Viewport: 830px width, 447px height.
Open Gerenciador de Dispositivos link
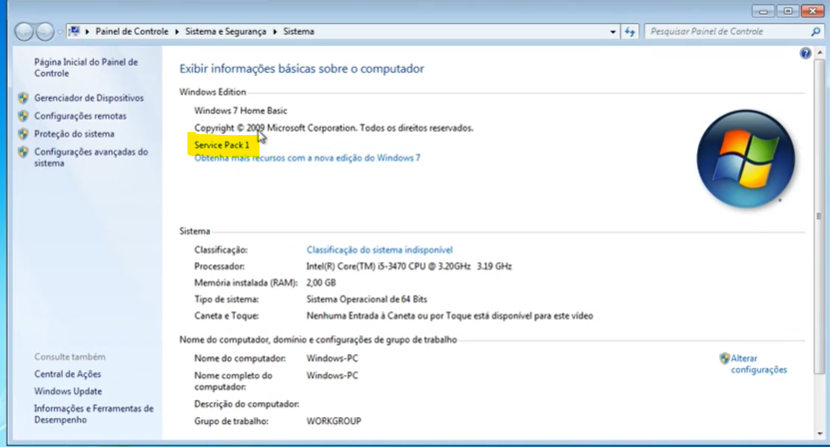tap(89, 98)
